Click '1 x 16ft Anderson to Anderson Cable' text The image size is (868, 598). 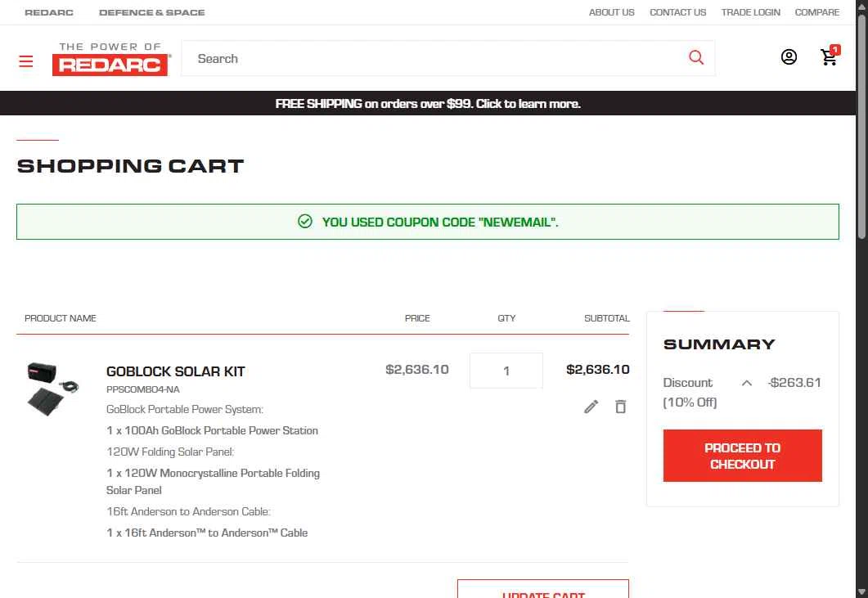point(207,533)
